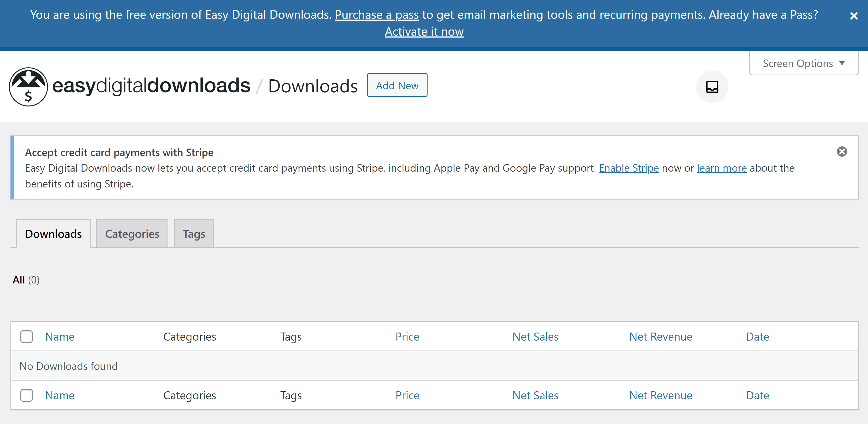The image size is (868, 424).
Task: Sort by Price in the footer row
Action: 407,395
